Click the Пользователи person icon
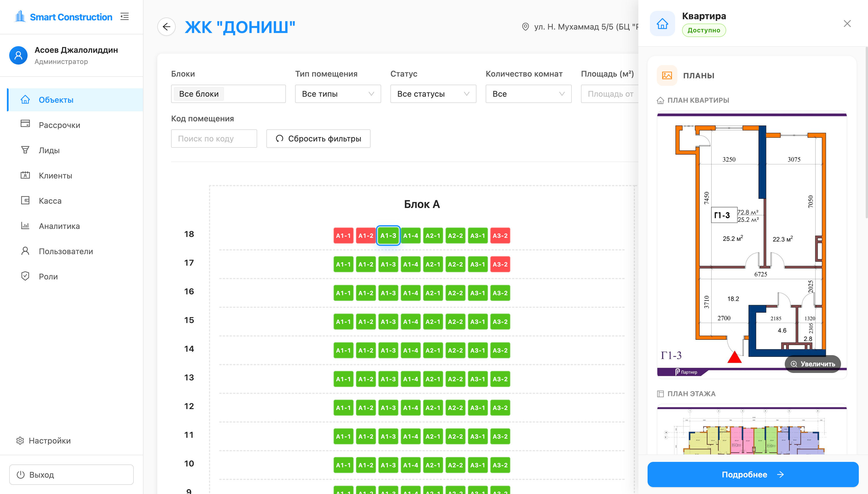Viewport: 868px width, 494px height. pyautogui.click(x=25, y=251)
